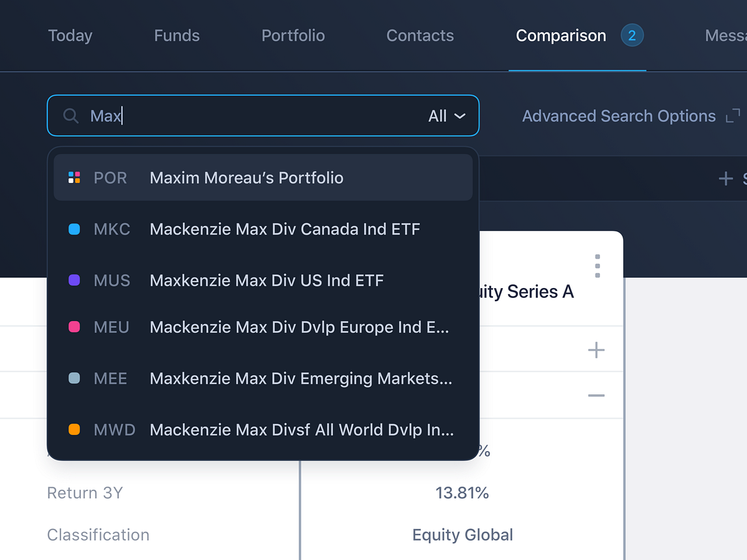Image resolution: width=747 pixels, height=560 pixels.
Task: Focus the search field containing Max
Action: point(249,116)
